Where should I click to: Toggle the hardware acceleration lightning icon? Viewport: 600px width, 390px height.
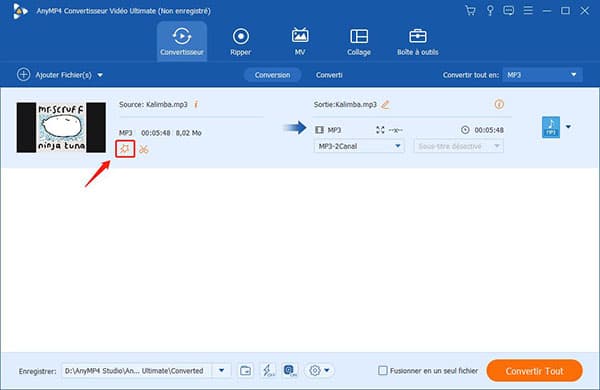click(x=268, y=370)
